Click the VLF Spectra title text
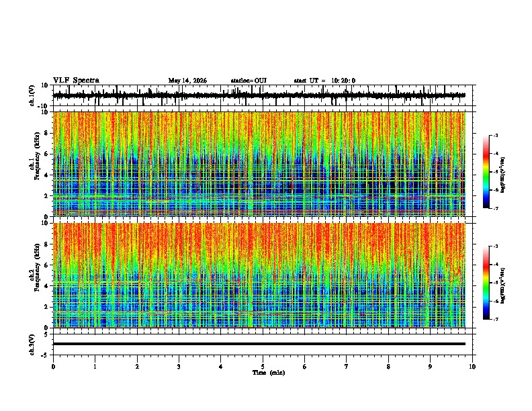Viewport: 532px width, 411px height. point(76,81)
